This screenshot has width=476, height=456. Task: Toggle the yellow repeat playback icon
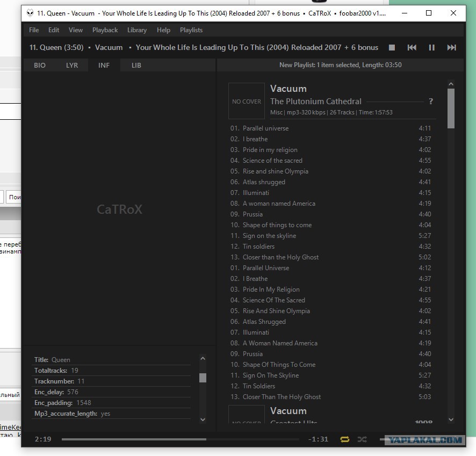345,439
